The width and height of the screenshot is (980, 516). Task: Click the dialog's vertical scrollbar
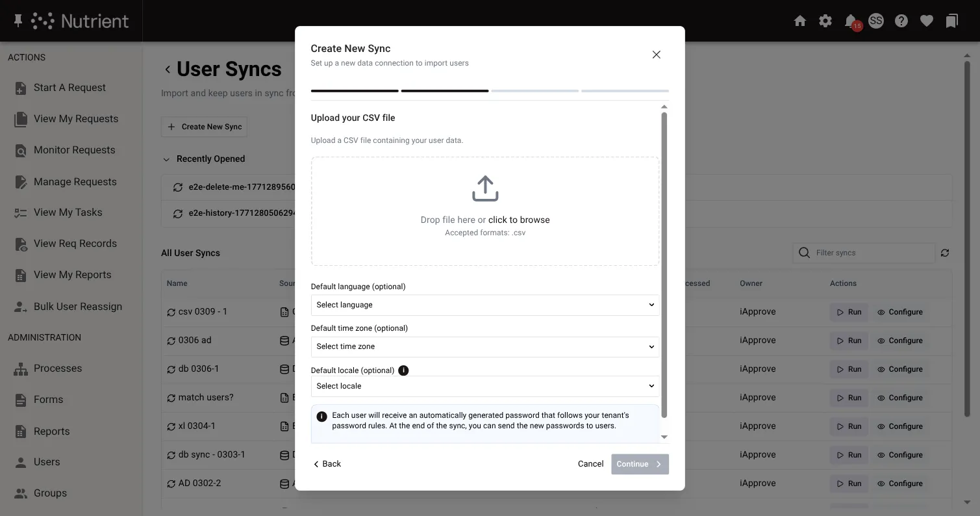664,265
